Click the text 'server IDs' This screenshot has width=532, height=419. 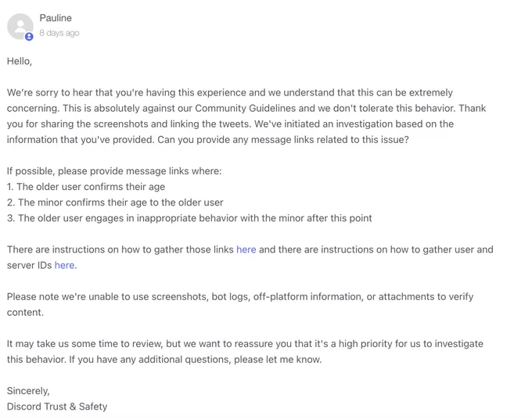point(29,265)
